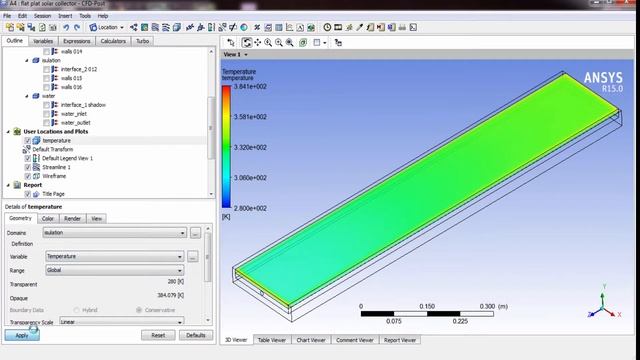Viewport: 640px width, 360px height.
Task: Open the View 1 dropdown arrow
Action: 246,54
